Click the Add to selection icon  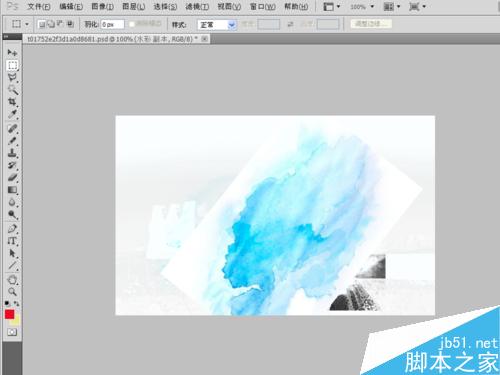(x=51, y=24)
